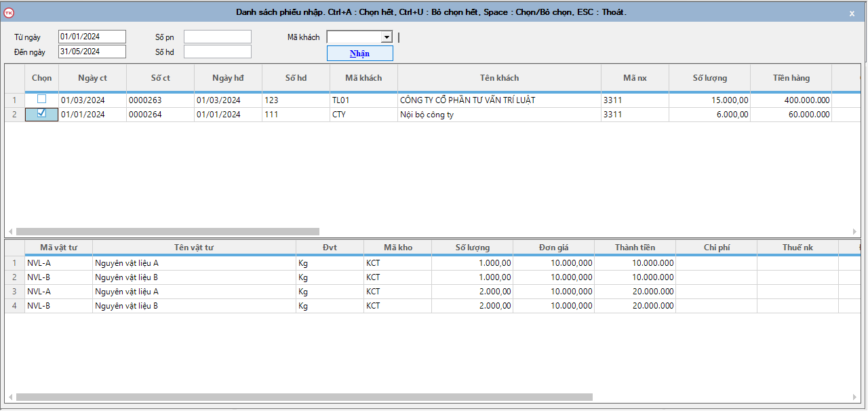Open the Mã khách dropdown
868x411 pixels.
pos(387,37)
